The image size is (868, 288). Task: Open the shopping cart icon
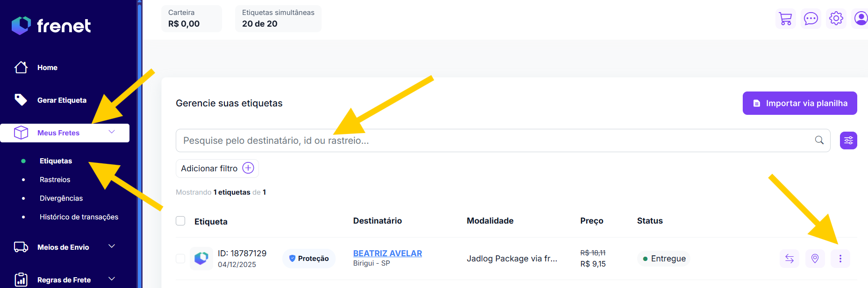[786, 19]
